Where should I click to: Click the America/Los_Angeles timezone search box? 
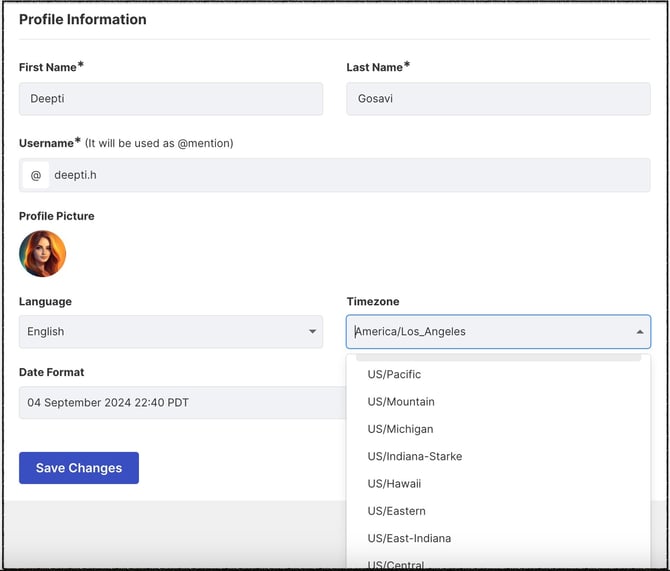pyautogui.click(x=491, y=332)
